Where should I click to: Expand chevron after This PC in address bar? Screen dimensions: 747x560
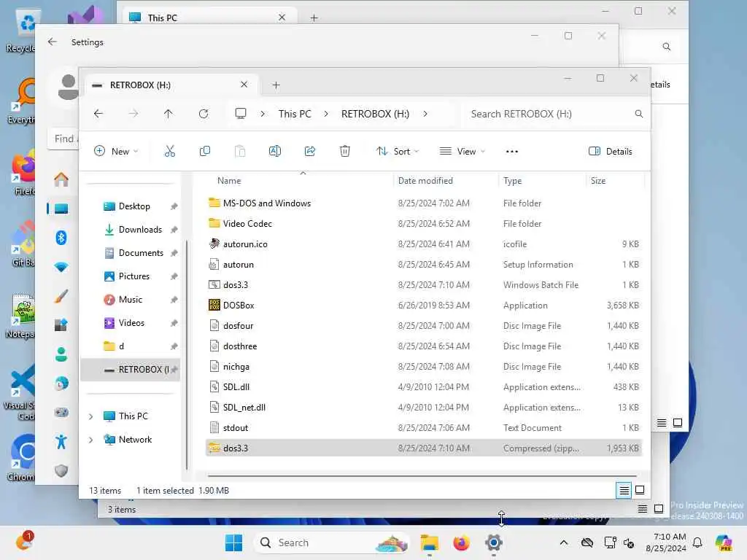(x=326, y=114)
